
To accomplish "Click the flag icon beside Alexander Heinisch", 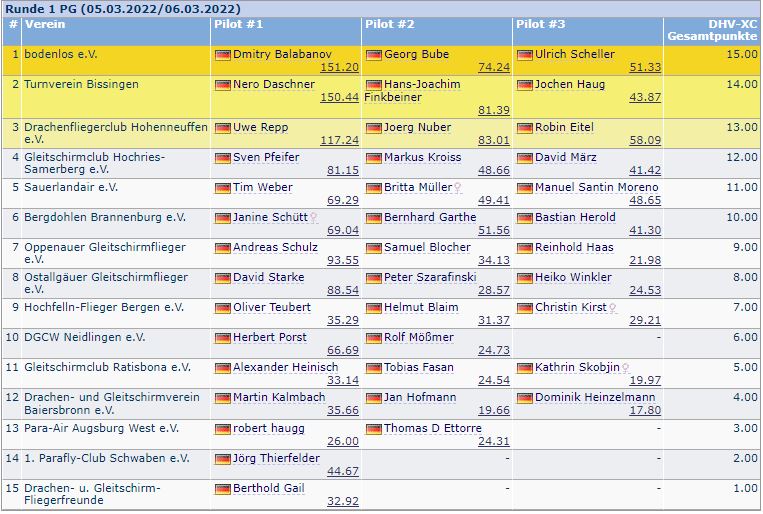I will (x=222, y=368).
